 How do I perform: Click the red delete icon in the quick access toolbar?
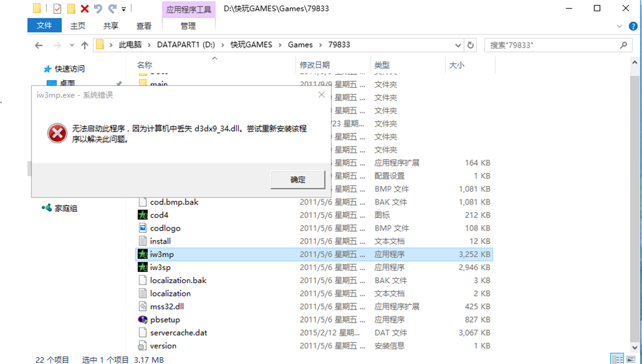coord(85,8)
